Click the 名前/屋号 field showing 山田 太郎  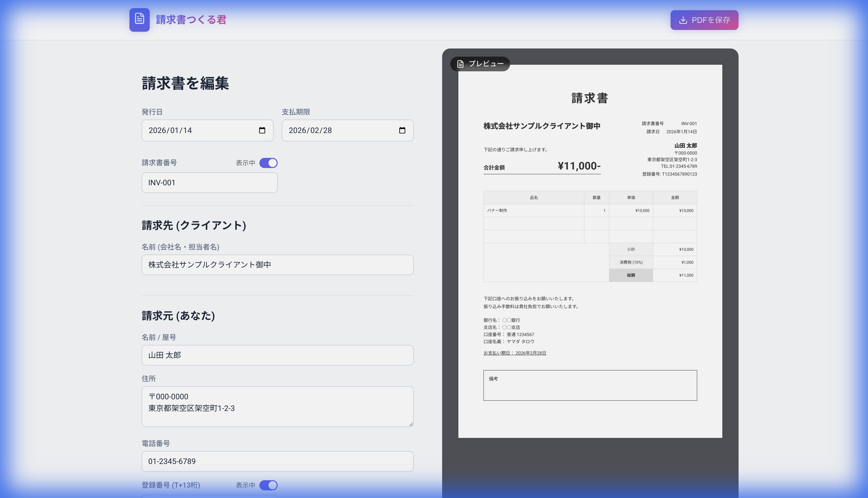click(x=277, y=355)
